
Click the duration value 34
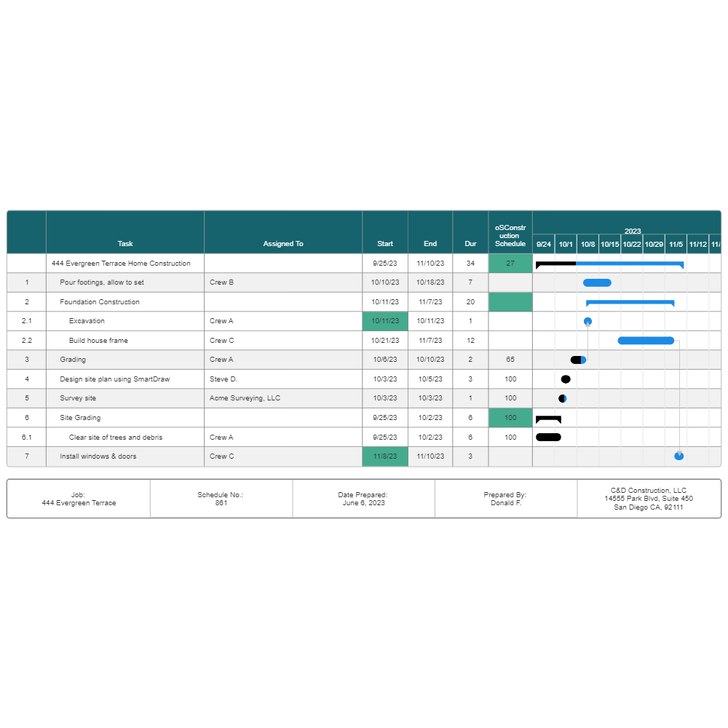pyautogui.click(x=470, y=264)
